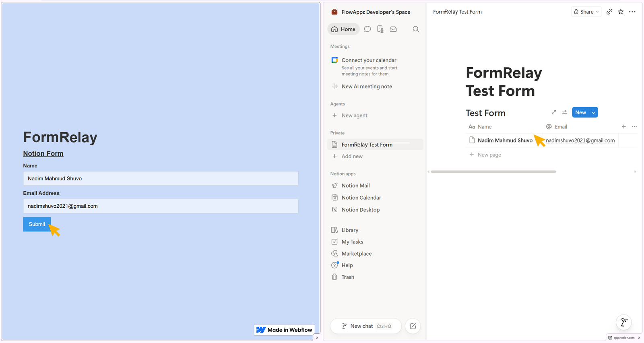This screenshot has height=343, width=644.
Task: Click the Help question mark icon
Action: (x=334, y=265)
